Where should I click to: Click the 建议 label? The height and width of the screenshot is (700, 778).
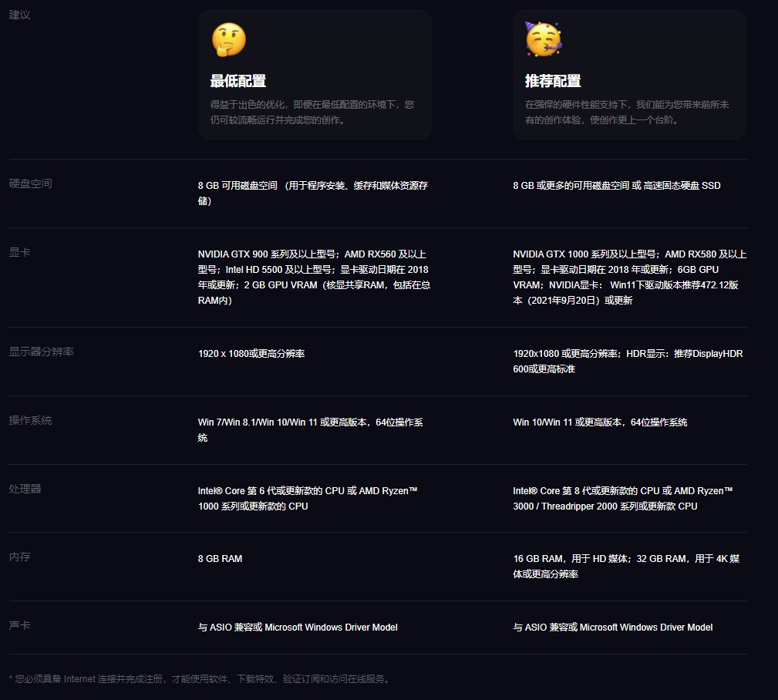(19, 15)
